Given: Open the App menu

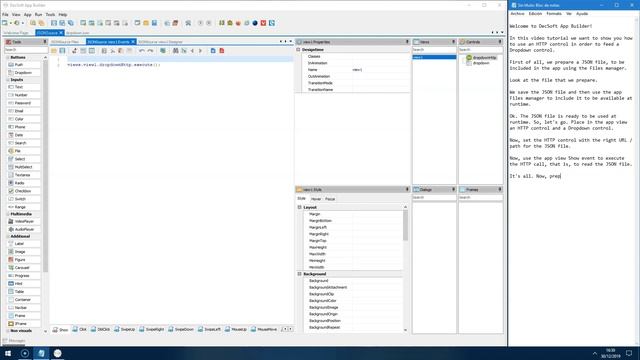Looking at the screenshot, I should [x=27, y=15].
